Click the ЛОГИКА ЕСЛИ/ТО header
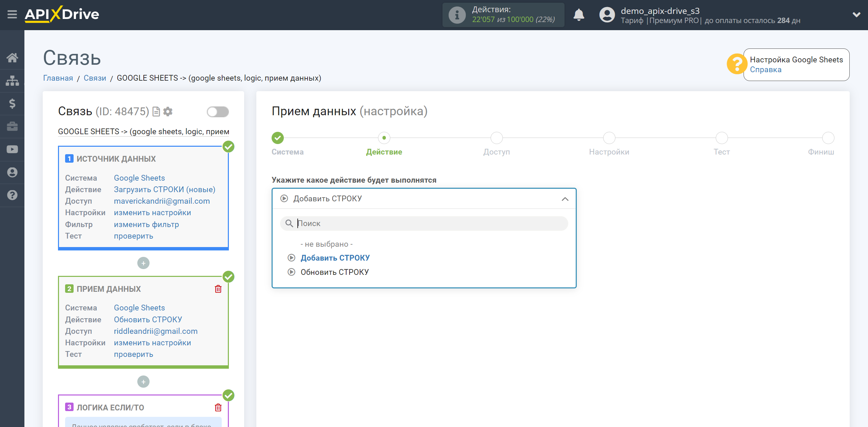The width and height of the screenshot is (868, 427). pos(110,408)
